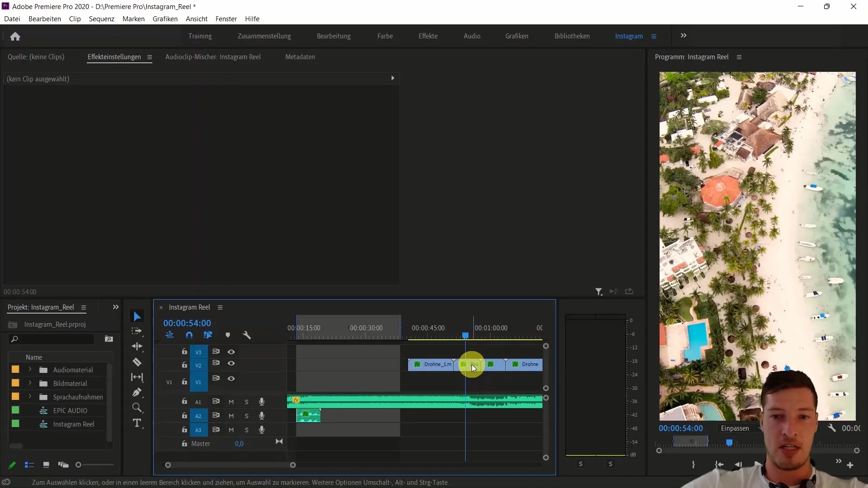868x488 pixels.
Task: Click the master track output icon
Action: click(279, 441)
